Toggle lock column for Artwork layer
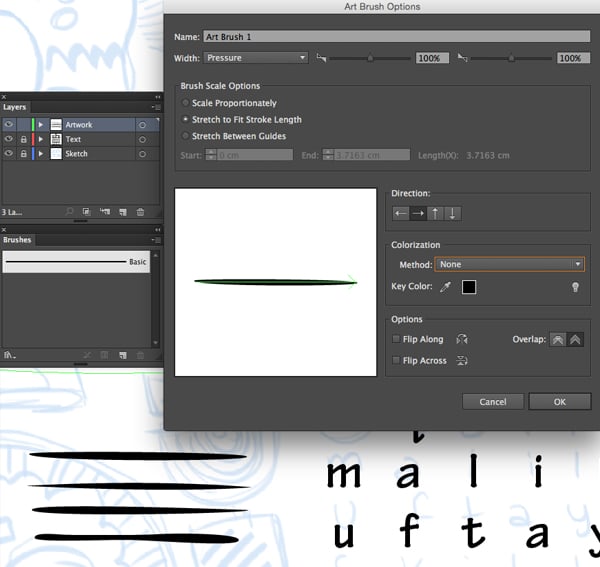Image resolution: width=600 pixels, height=567 pixels. (24, 125)
